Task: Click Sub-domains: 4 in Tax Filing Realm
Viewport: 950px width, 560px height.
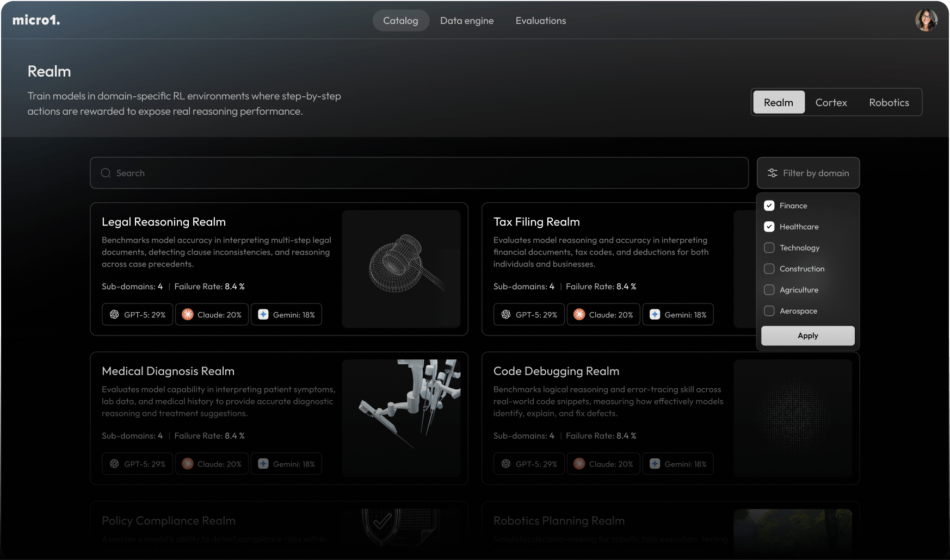Action: [524, 287]
